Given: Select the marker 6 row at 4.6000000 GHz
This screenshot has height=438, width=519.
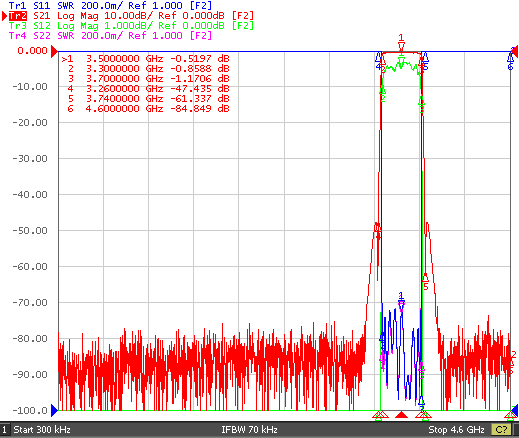Looking at the screenshot, I should tap(146, 109).
